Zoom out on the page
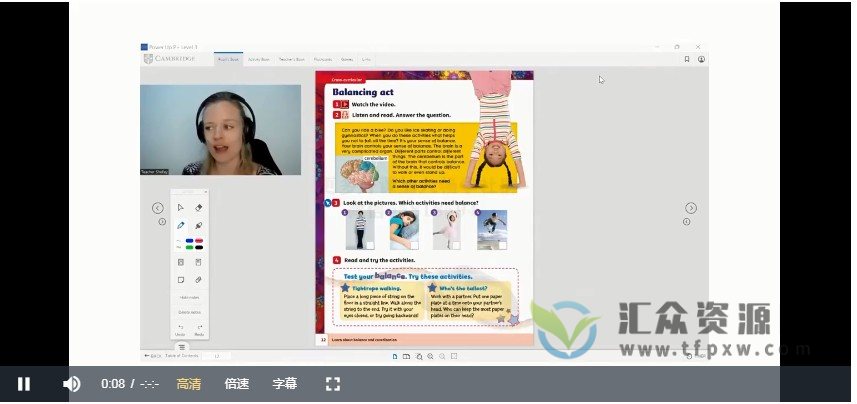The height and width of the screenshot is (404, 857). pos(442,356)
